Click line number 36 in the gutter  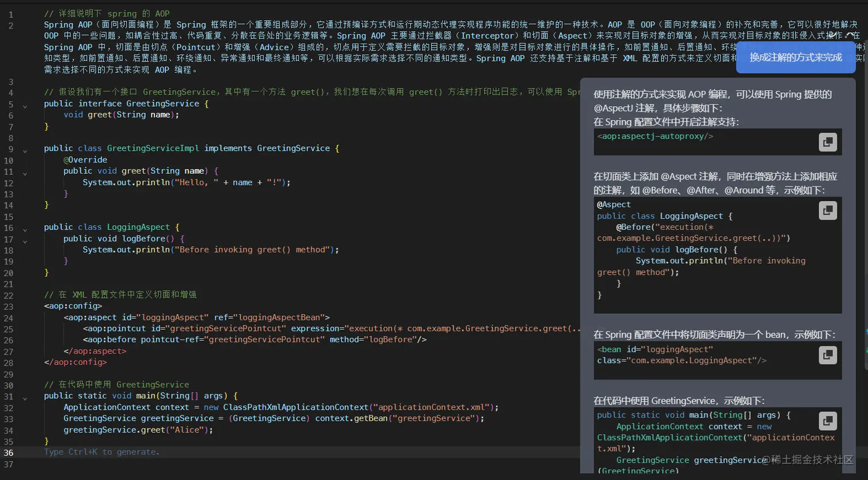tap(9, 452)
